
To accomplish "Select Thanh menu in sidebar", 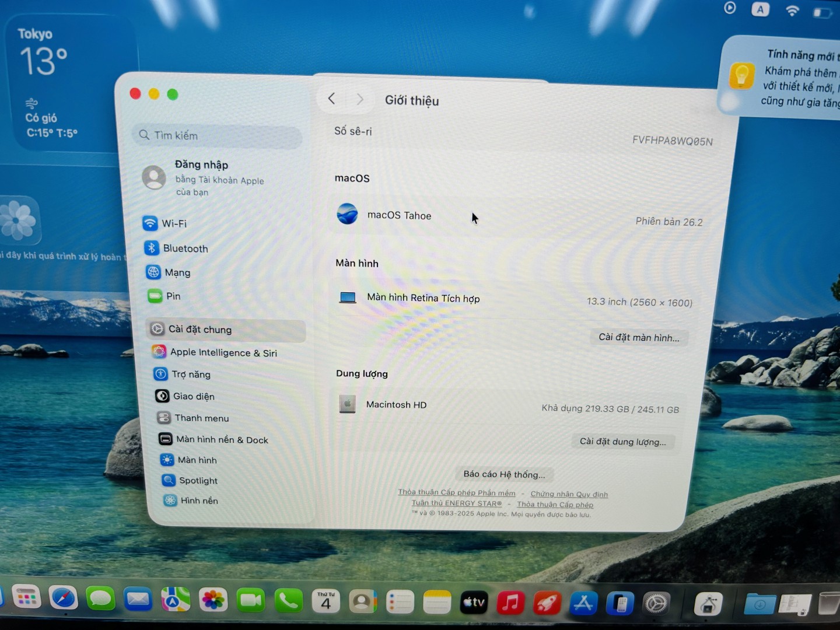I will click(x=201, y=418).
